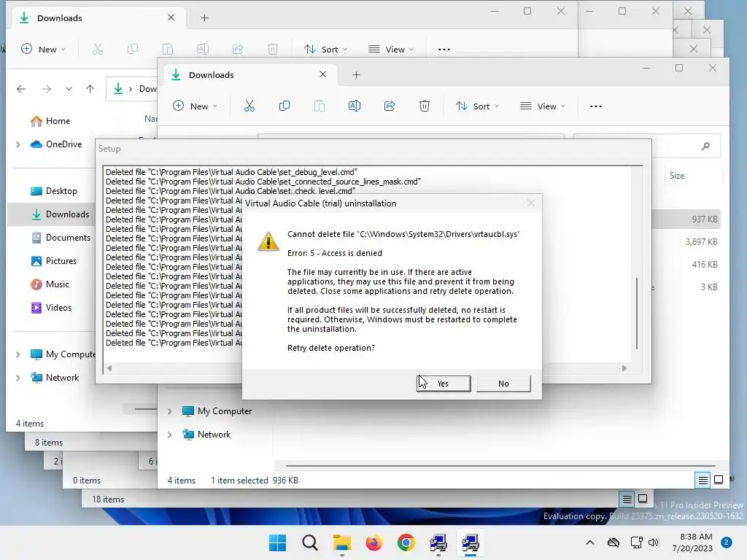
Task: Open See more menu in front Downloads window
Action: click(595, 106)
